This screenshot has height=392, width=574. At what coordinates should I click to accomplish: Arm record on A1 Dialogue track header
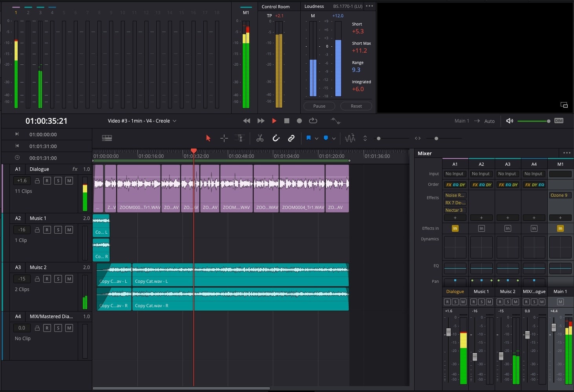coord(47,181)
